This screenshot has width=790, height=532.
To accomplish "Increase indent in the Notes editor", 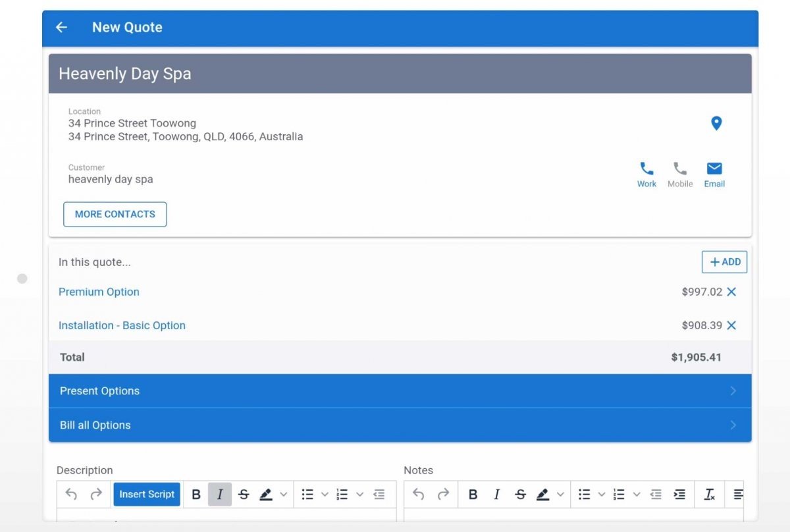I will tap(680, 494).
